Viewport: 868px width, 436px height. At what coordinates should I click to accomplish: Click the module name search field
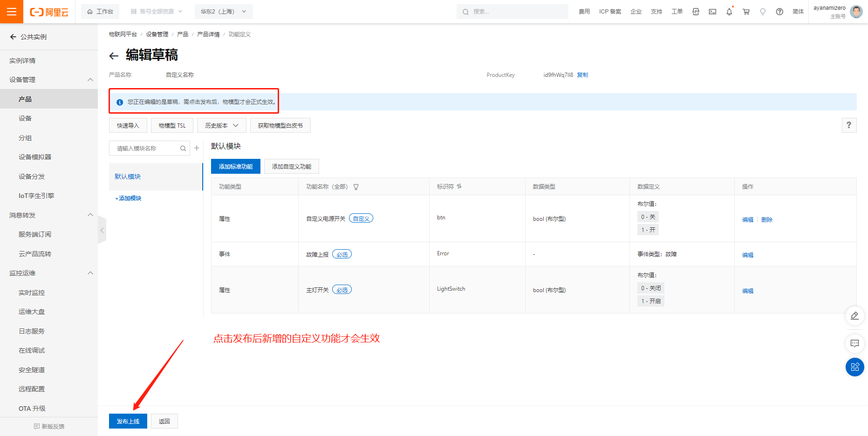click(147, 148)
